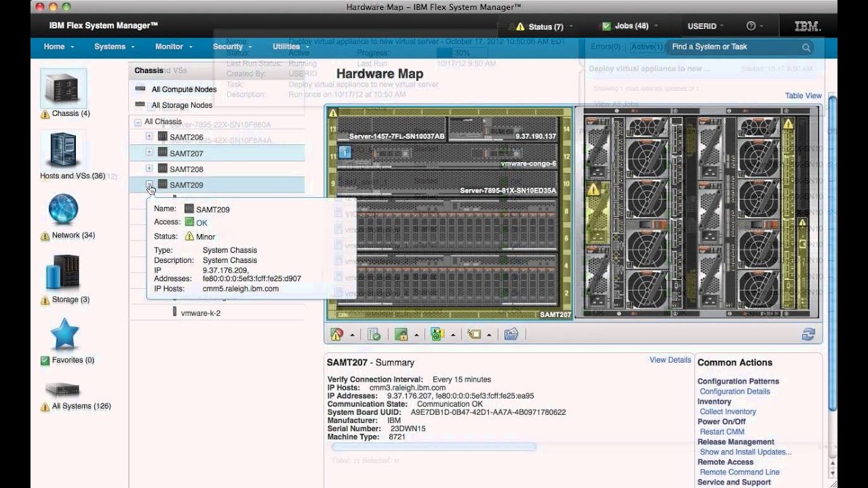
Task: Click the compliance checklist toolbar icon
Action: (374, 334)
